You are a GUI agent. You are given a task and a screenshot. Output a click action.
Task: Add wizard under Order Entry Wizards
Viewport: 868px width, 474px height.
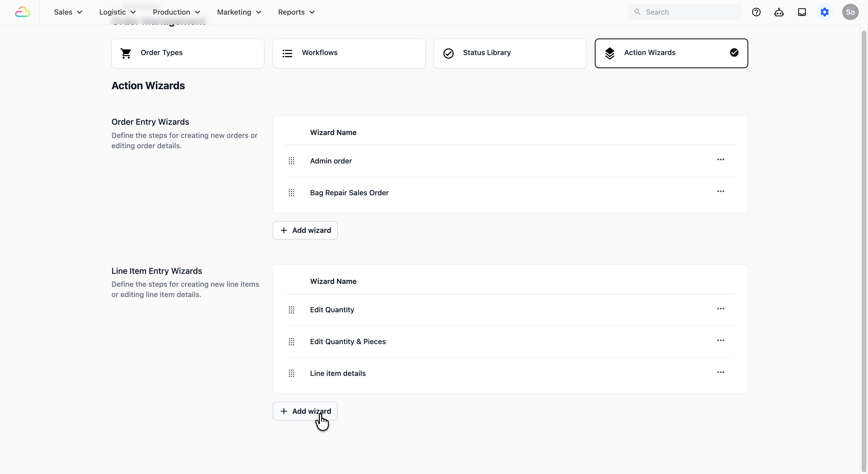305,230
